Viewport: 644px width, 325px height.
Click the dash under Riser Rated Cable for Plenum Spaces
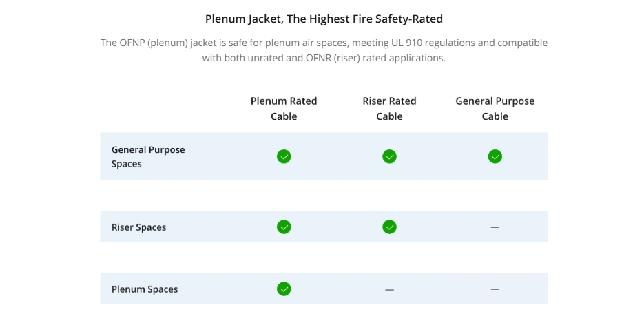pyautogui.click(x=389, y=290)
